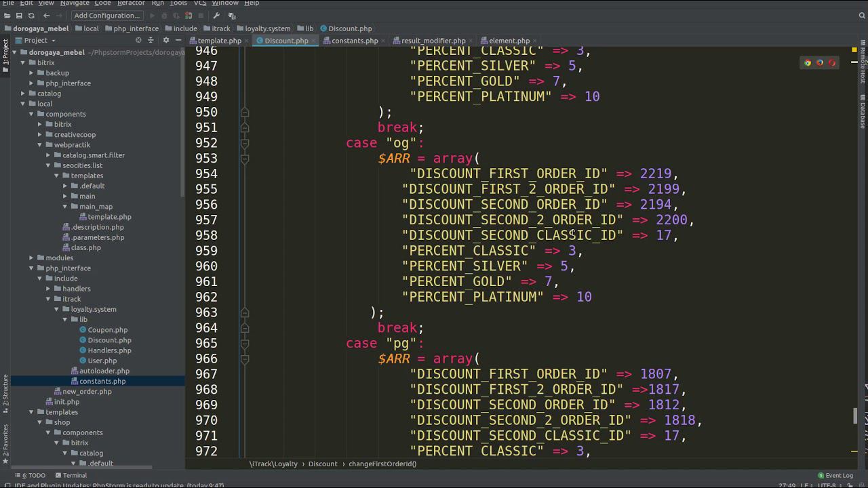Toggle fold marker at line 953

[245, 159]
